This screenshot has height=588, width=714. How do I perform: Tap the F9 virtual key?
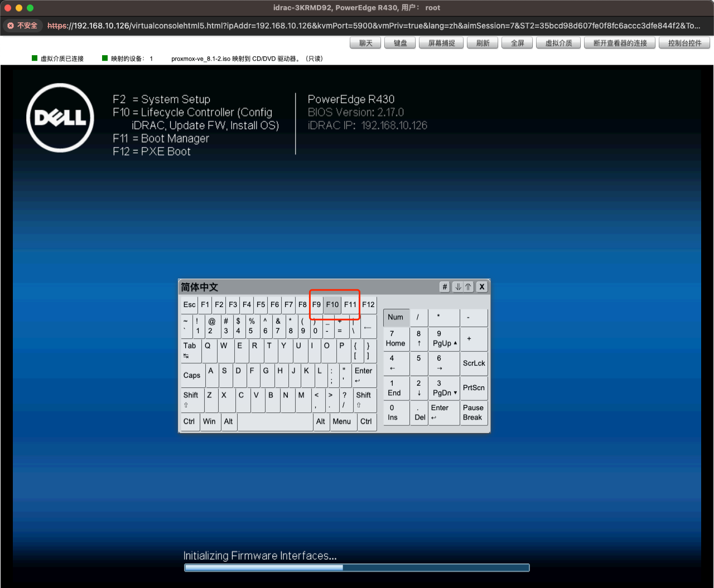click(x=316, y=304)
